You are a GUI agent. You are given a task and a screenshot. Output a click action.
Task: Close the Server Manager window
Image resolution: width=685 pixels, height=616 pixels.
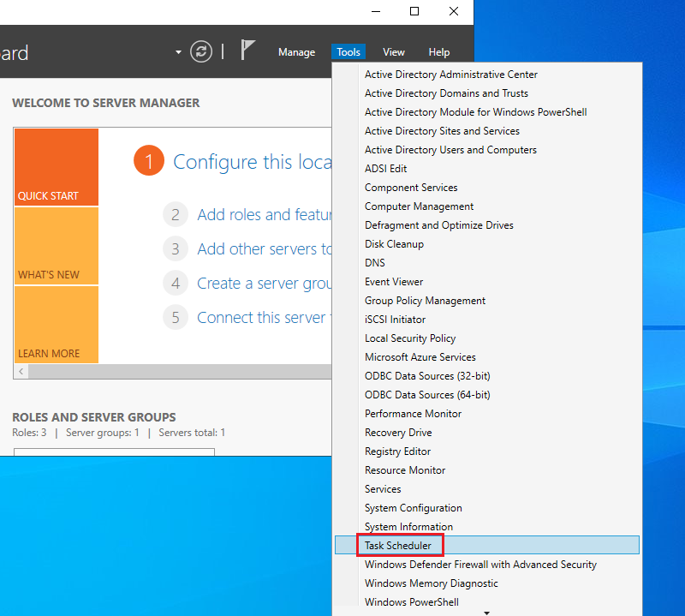pos(454,11)
